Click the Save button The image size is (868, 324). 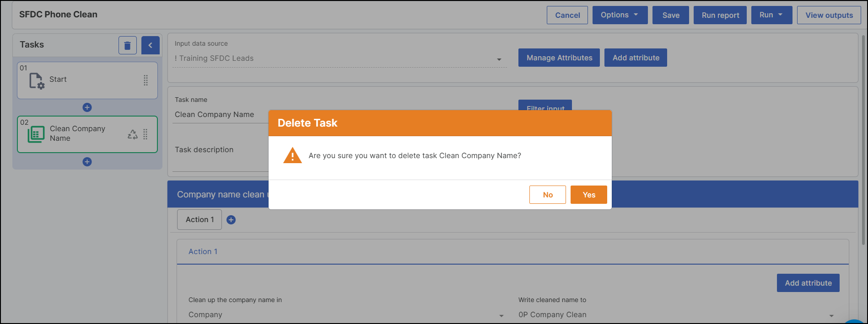(x=671, y=15)
